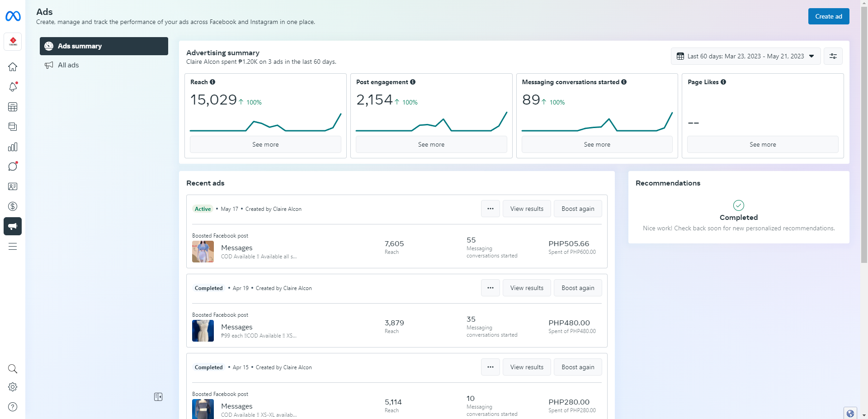Open the metrics filter settings button
Viewport: 868px width, 419px height.
point(833,56)
